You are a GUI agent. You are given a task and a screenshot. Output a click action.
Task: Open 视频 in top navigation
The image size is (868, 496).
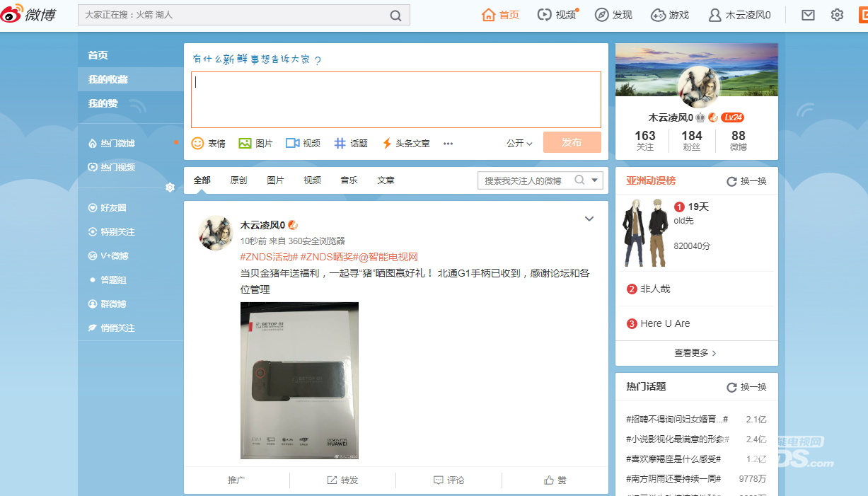557,15
